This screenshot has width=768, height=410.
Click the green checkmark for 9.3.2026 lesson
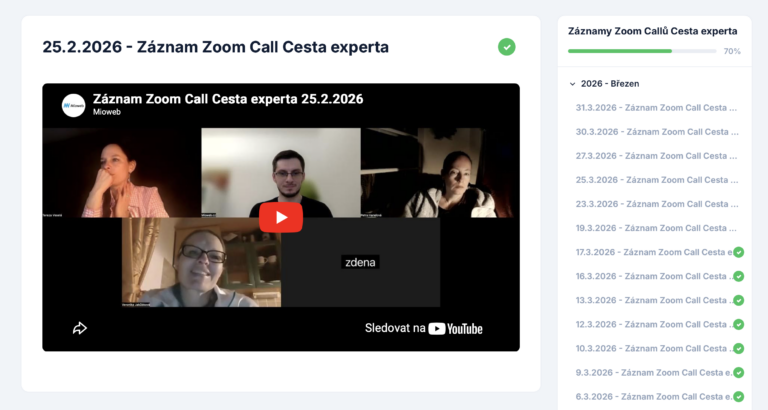pyautogui.click(x=739, y=372)
